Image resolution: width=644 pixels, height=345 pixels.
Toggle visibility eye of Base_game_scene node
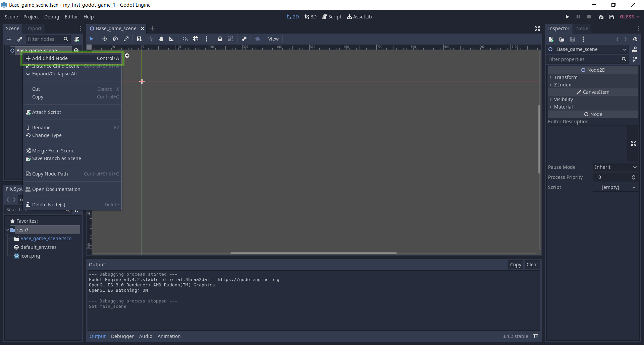pyautogui.click(x=76, y=50)
